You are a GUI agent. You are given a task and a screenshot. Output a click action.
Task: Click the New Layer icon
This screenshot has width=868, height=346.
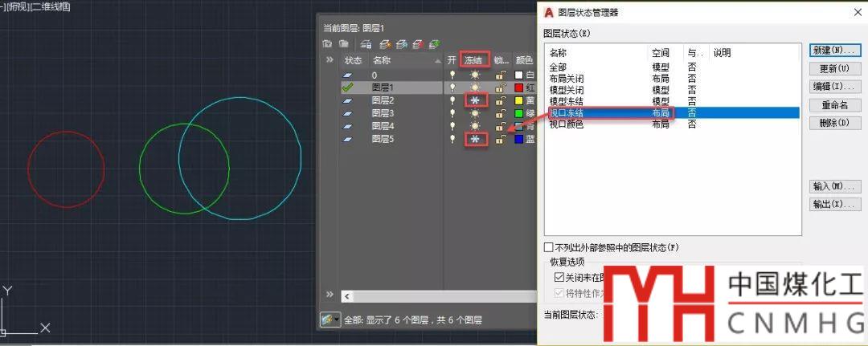point(385,43)
